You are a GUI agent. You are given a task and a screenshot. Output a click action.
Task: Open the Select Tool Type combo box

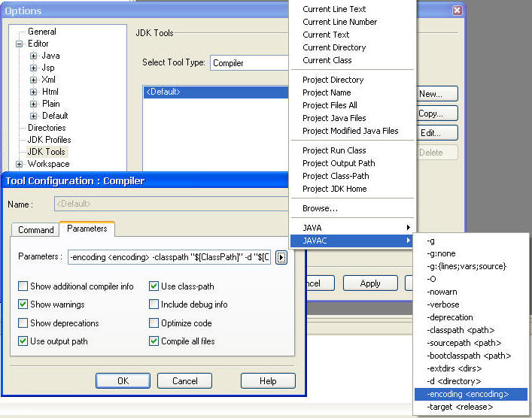(x=249, y=63)
